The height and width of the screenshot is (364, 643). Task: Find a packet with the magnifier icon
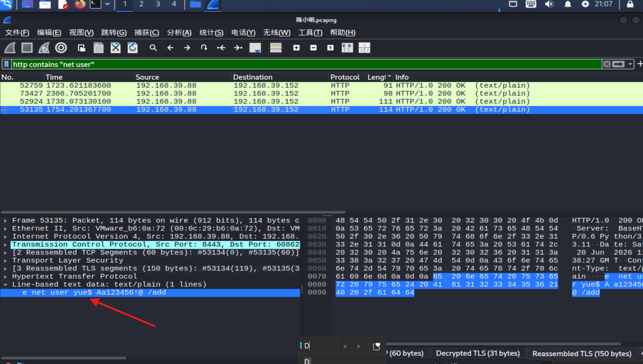[x=153, y=48]
